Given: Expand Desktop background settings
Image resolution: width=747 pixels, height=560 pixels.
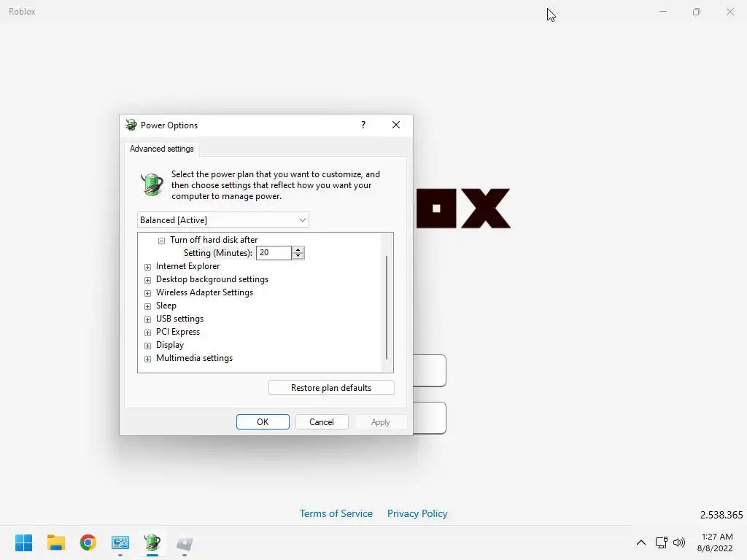Looking at the screenshot, I should point(147,280).
